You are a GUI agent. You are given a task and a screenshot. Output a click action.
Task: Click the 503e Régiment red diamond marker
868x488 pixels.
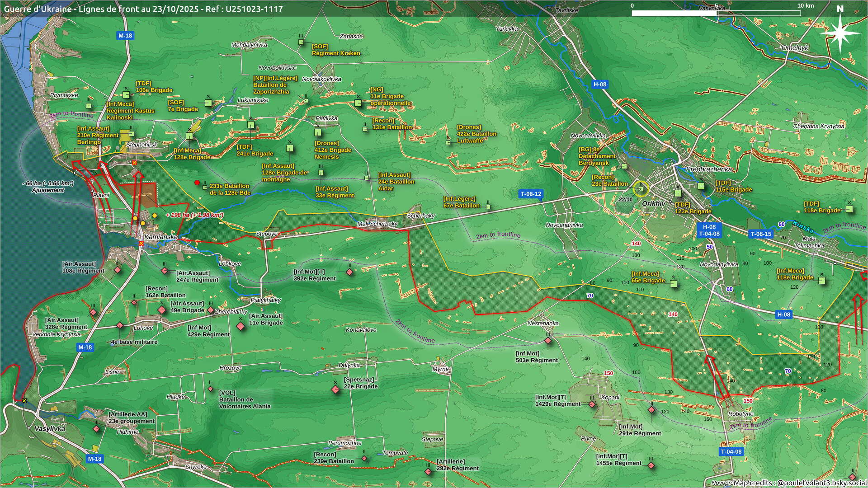click(x=548, y=341)
